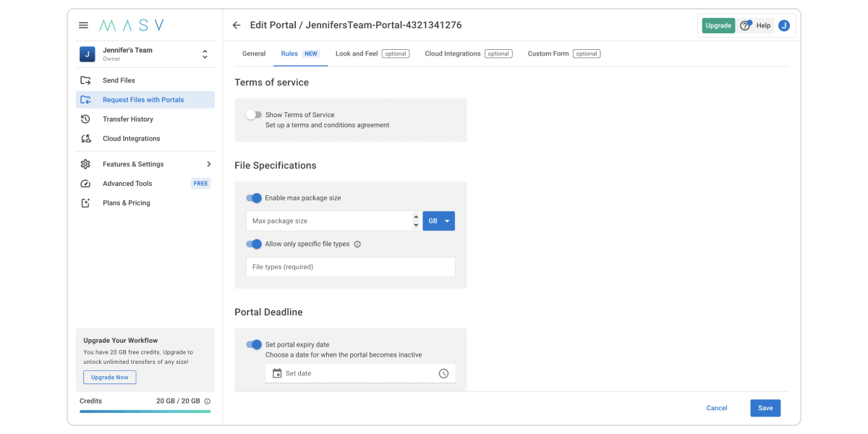Screen dimensions: 868x434
Task: Click the Request Files with Portals icon
Action: (85, 100)
